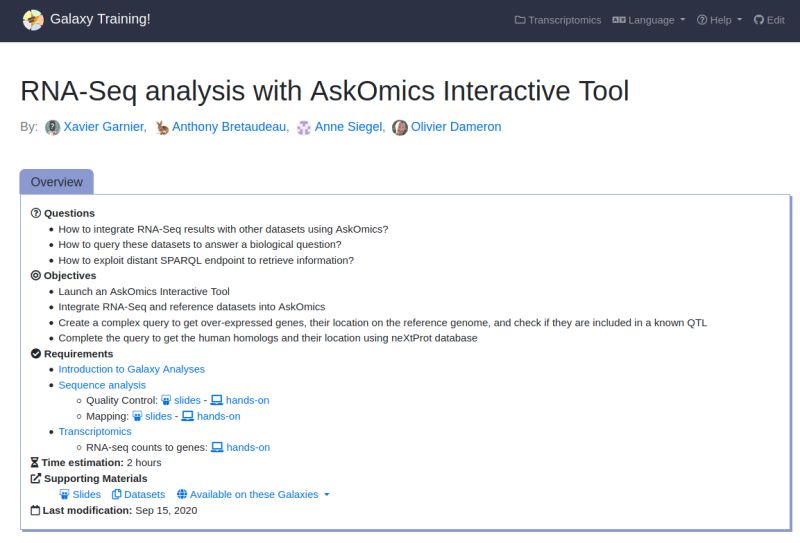
Task: Click Anne Siegel's avatar icon
Action: tap(304, 127)
